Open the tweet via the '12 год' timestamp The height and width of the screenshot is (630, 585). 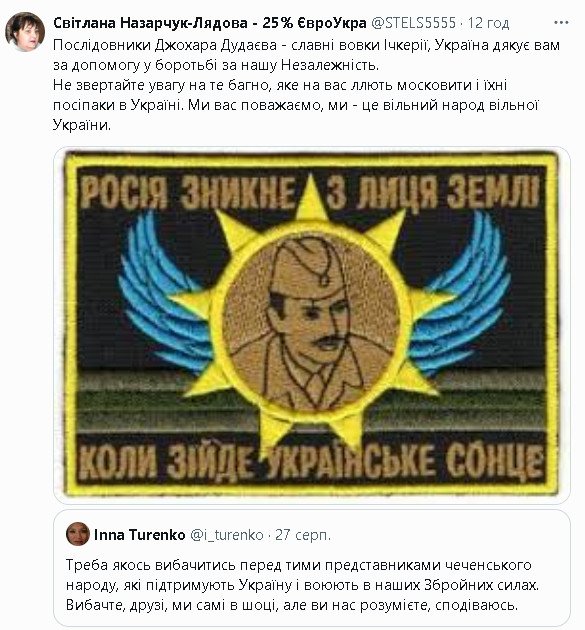tap(488, 23)
